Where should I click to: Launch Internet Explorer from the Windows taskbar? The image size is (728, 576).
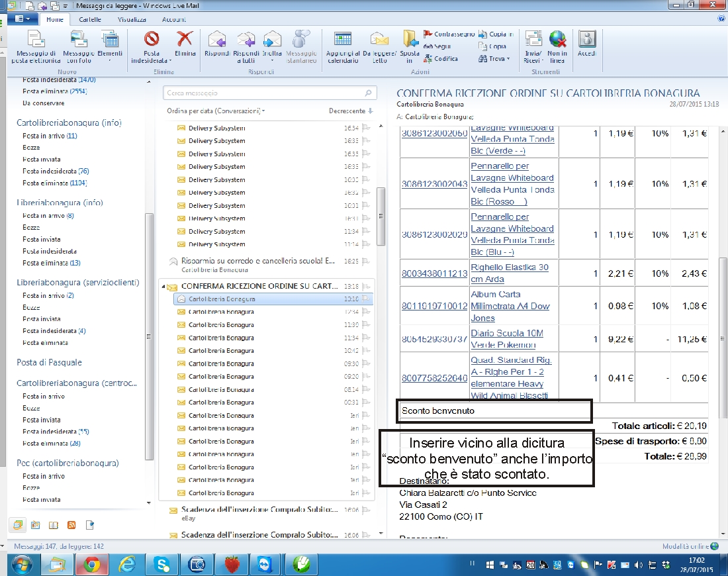point(127,565)
